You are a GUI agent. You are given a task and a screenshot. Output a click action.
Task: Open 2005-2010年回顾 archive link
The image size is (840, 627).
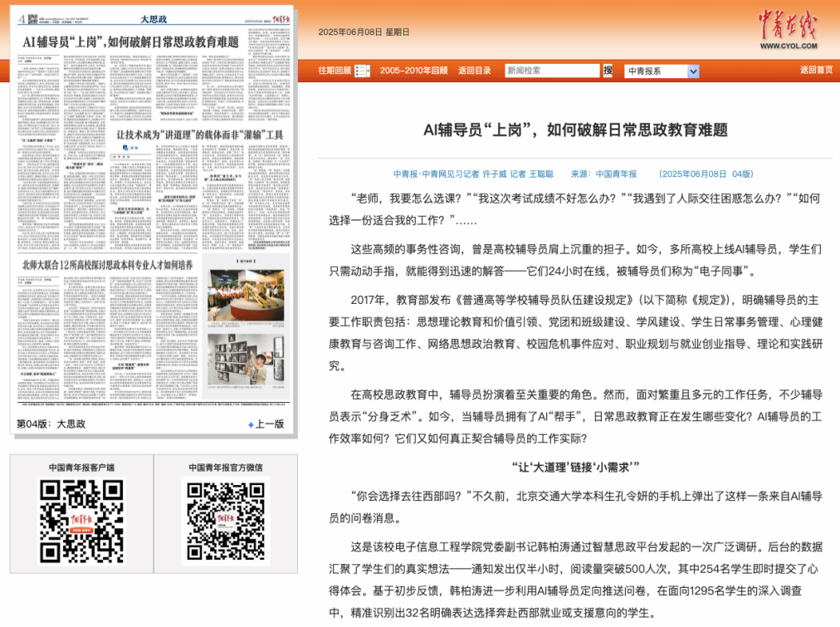(413, 71)
